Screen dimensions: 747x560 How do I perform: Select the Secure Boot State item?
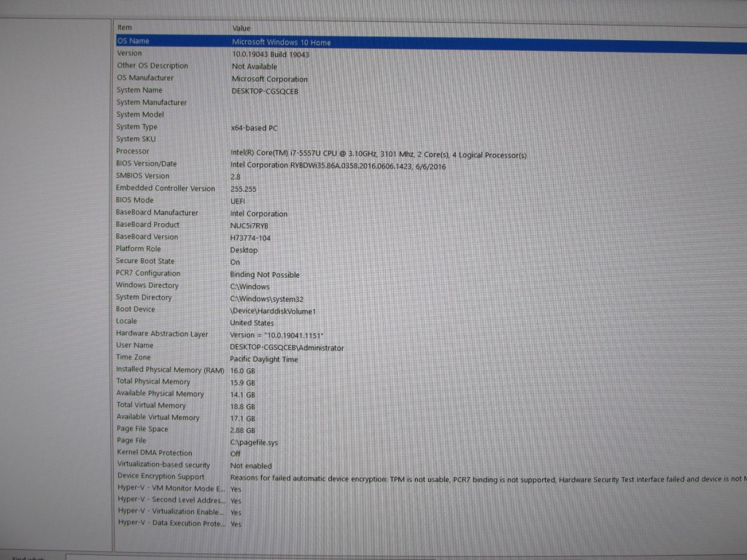click(x=145, y=261)
